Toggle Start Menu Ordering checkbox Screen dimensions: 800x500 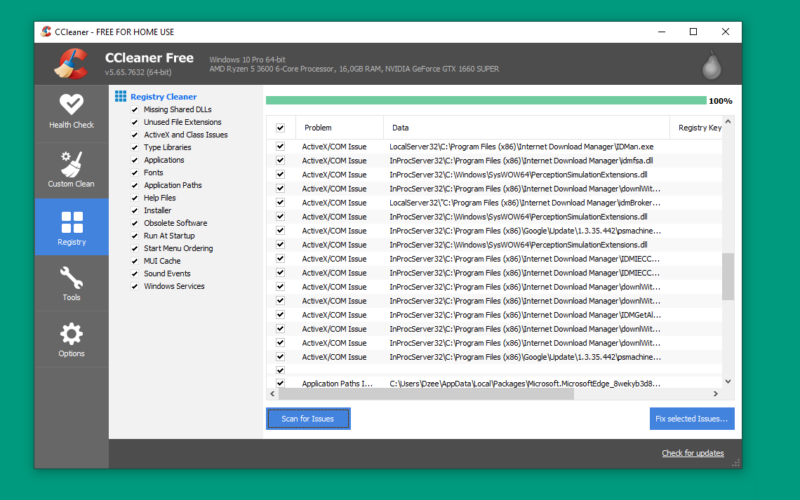[135, 248]
